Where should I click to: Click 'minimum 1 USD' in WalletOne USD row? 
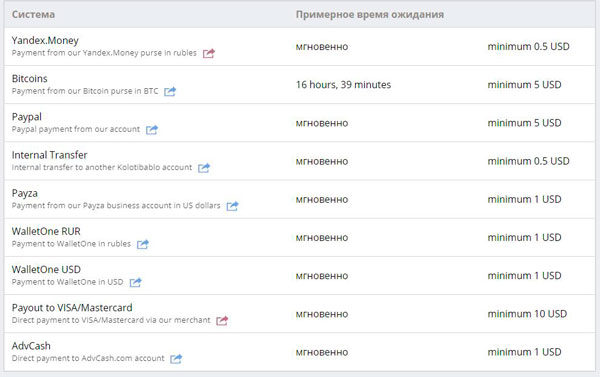tap(524, 276)
